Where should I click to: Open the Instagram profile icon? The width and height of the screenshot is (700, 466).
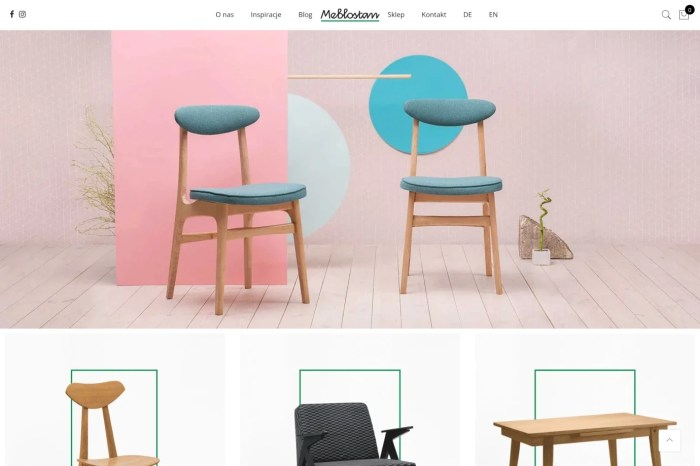(x=22, y=14)
